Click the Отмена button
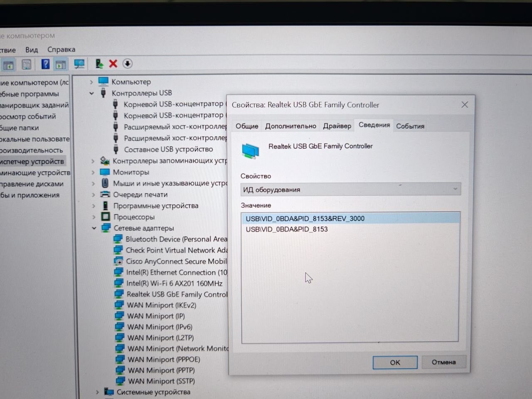532x399 pixels. click(443, 362)
